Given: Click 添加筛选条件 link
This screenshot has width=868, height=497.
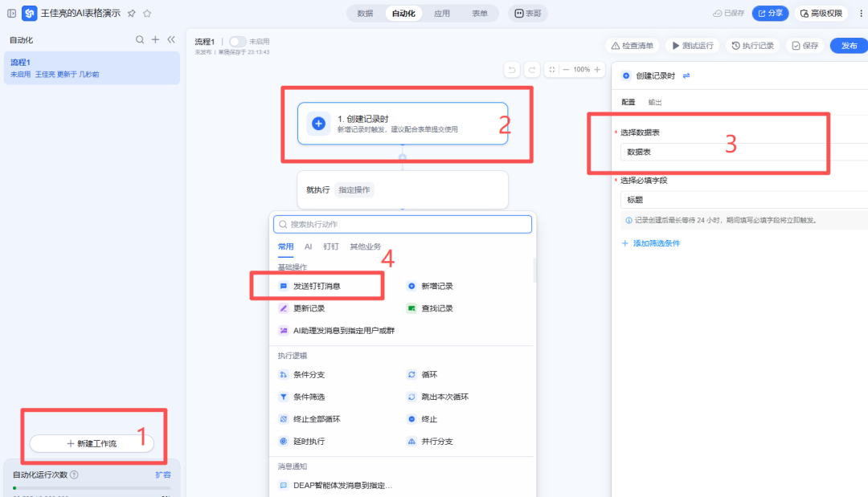Looking at the screenshot, I should [651, 243].
